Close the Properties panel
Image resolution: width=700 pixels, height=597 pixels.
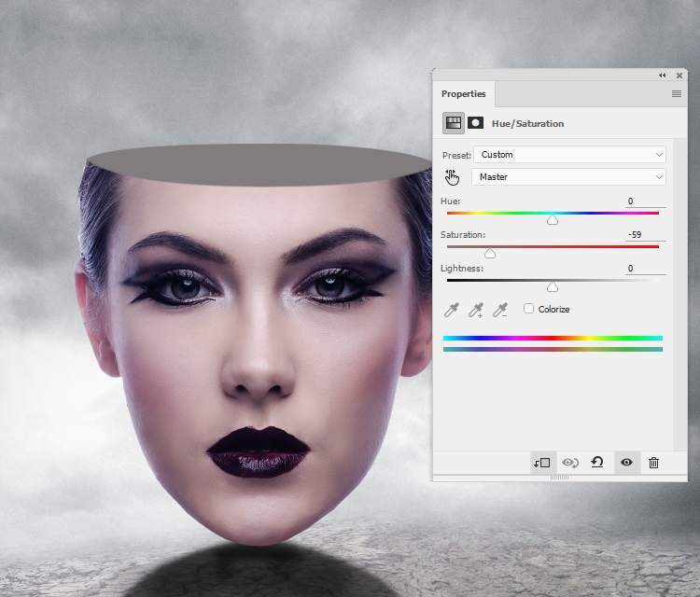pos(679,76)
